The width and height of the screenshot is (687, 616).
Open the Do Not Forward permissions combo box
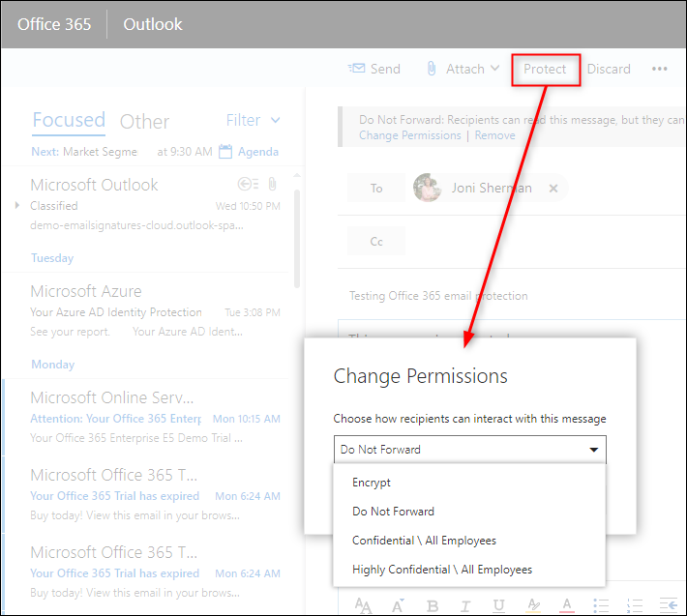[469, 450]
